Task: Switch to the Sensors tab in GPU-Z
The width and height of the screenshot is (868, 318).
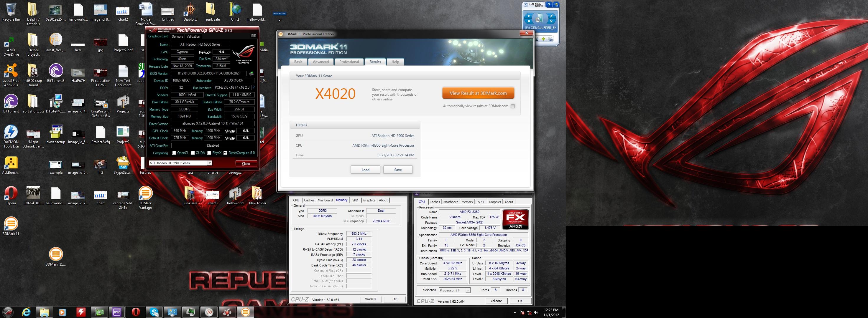Action: pyautogui.click(x=177, y=36)
